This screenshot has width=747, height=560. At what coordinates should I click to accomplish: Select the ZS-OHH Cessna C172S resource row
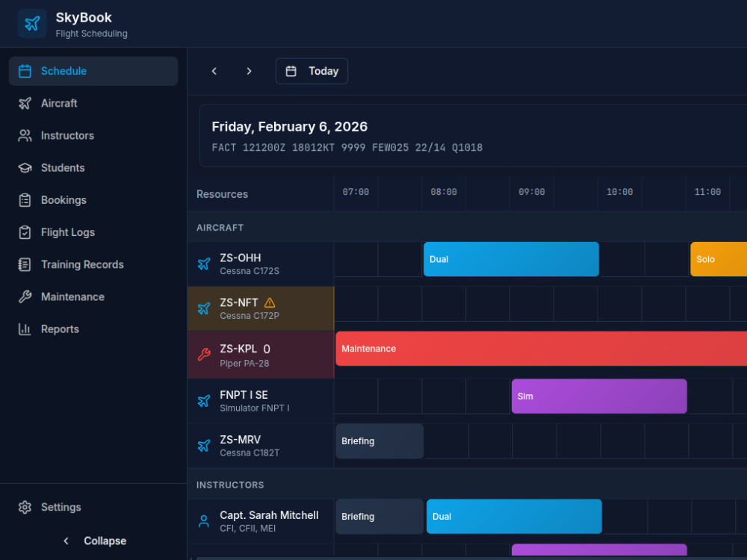tap(261, 264)
